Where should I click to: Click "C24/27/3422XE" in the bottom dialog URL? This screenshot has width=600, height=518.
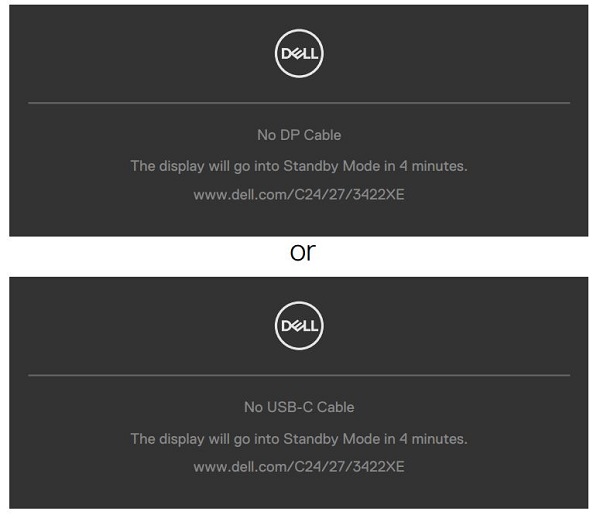coord(352,467)
